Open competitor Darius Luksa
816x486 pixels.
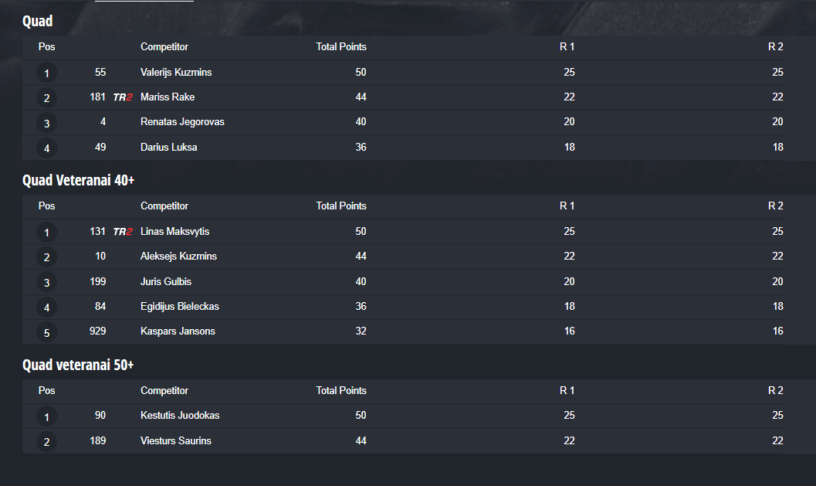(169, 147)
